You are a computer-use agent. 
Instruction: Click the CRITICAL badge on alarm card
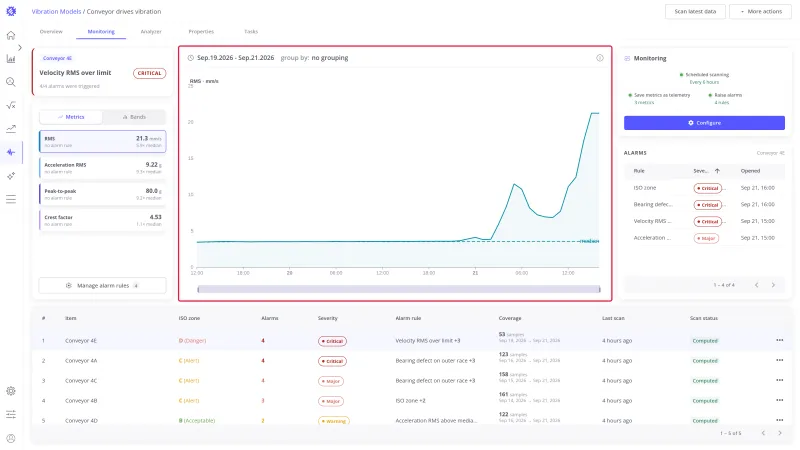(x=149, y=73)
